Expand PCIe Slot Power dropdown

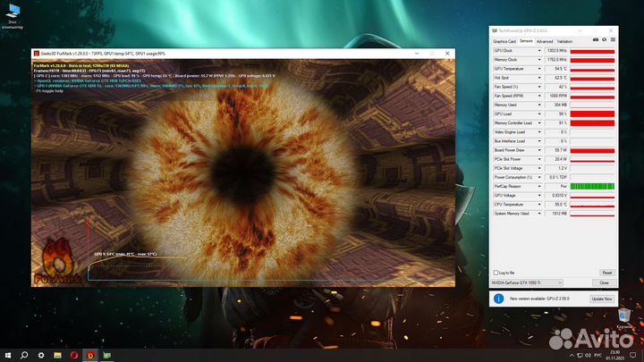539,159
